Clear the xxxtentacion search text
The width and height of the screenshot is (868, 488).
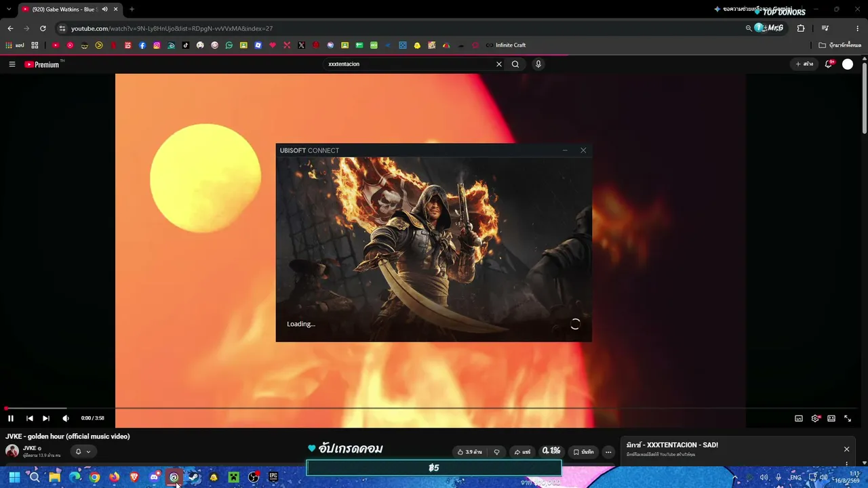(499, 64)
